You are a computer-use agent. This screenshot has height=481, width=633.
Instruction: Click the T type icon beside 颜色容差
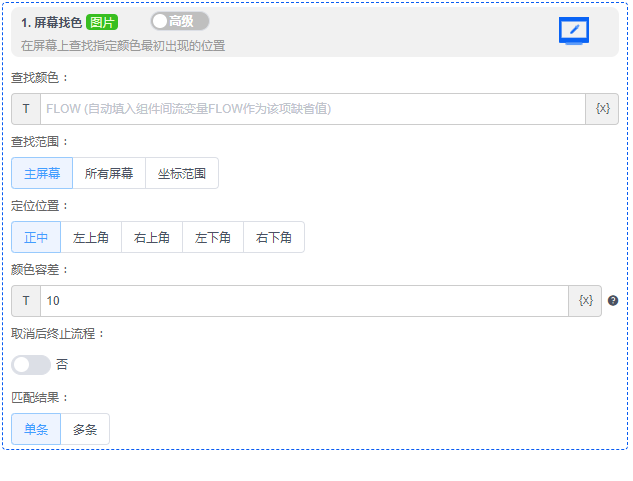coord(26,300)
